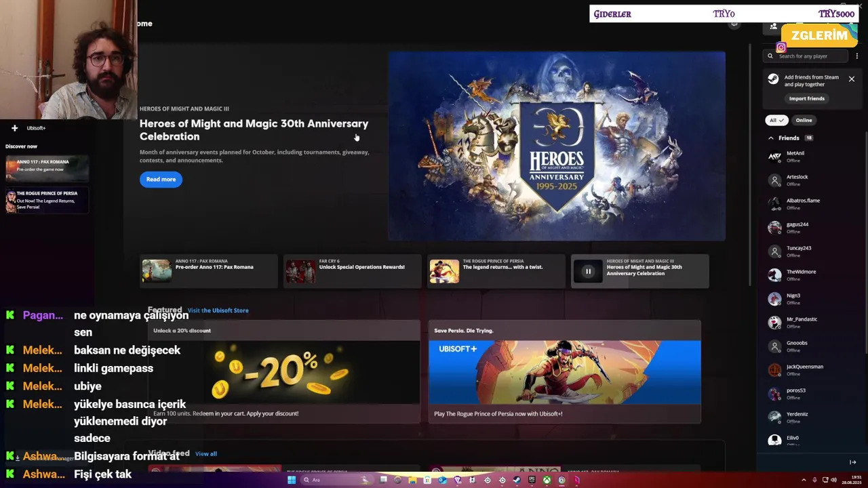
Task: Pause the news carousel autoplay
Action: [x=588, y=271]
